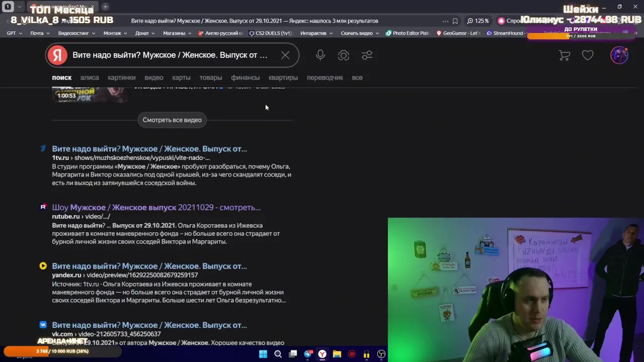
Task: Switch to the алиса tab
Action: [90, 77]
